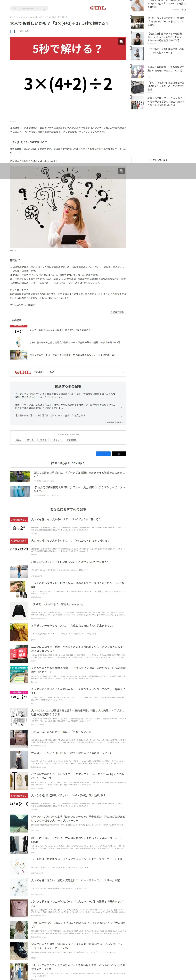Click the red UNIQLO logo thumbnail

19,654
